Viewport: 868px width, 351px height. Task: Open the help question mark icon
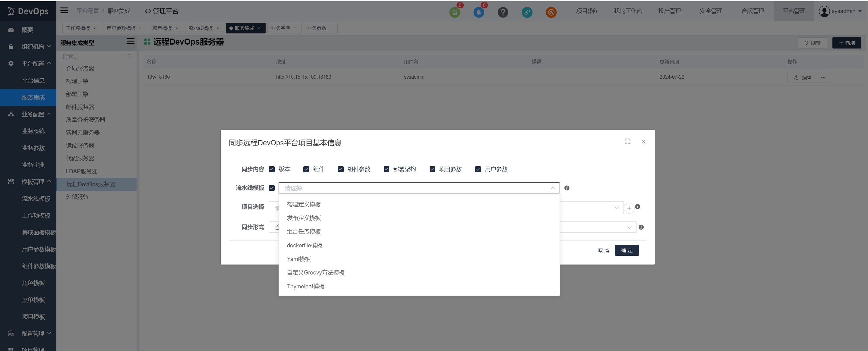[x=503, y=12]
